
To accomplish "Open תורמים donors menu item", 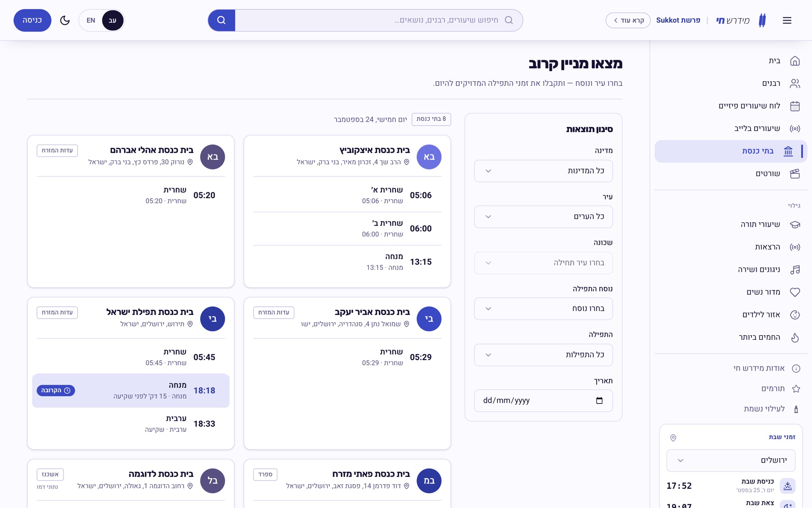I will click(731, 389).
